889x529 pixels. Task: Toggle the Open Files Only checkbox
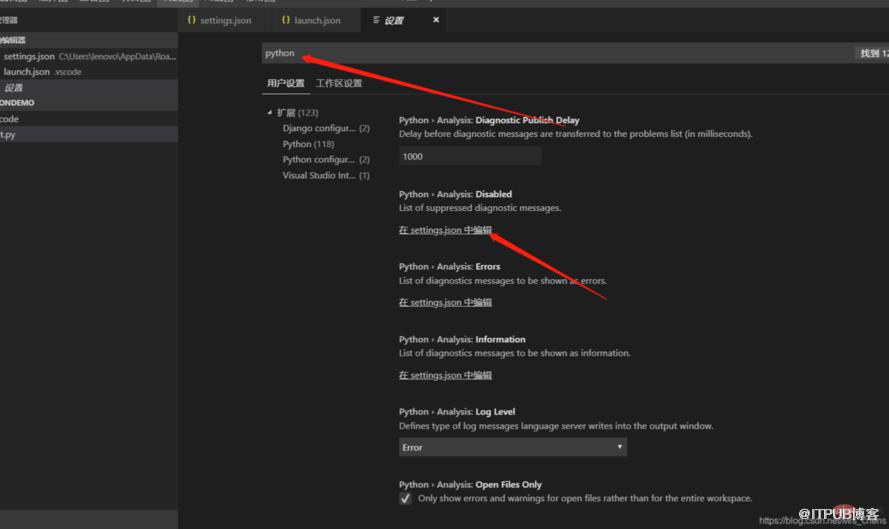pos(405,498)
